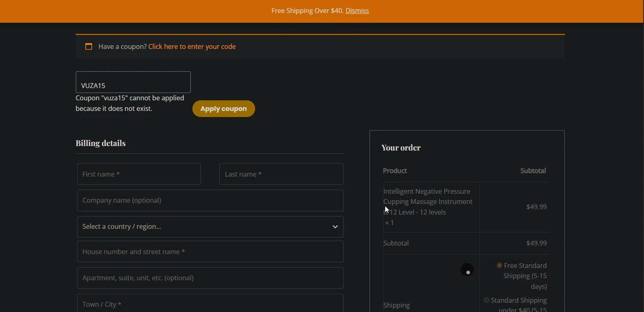
Task: Select Standard Shipping under $40 radio option
Action: coord(486,300)
